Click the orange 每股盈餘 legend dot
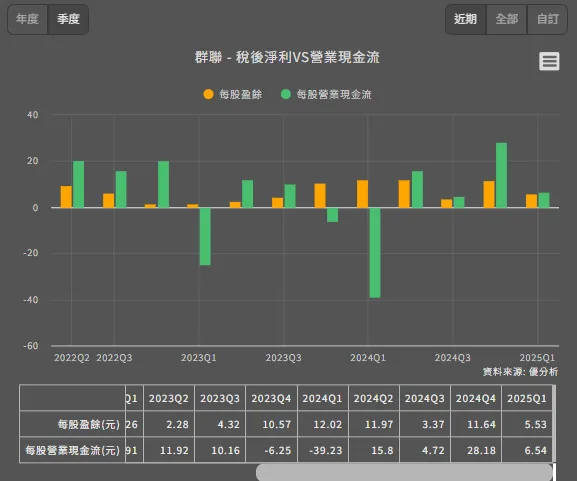The height and width of the screenshot is (481, 577). point(208,94)
